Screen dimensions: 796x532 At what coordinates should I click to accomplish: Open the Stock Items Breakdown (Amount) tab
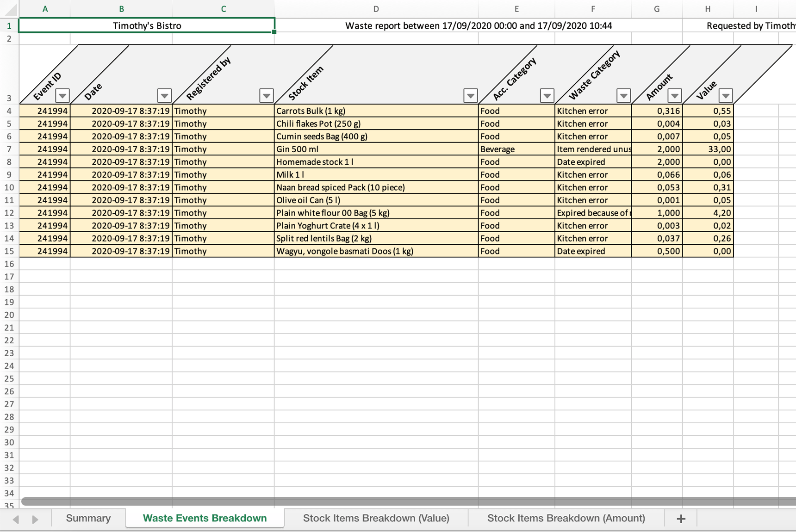click(566, 518)
